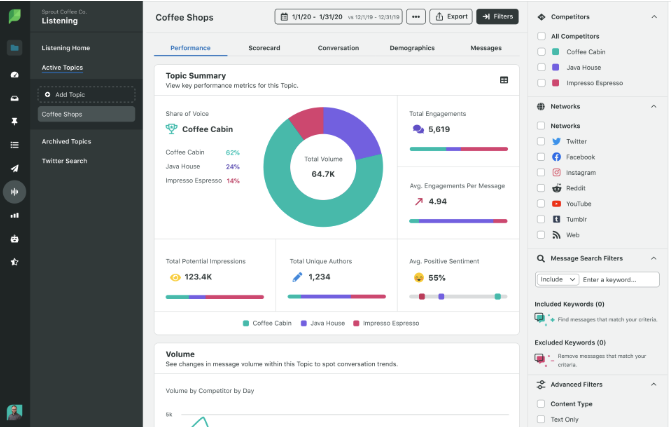The image size is (671, 427).
Task: Check the Facebook network checkbox
Action: click(541, 157)
